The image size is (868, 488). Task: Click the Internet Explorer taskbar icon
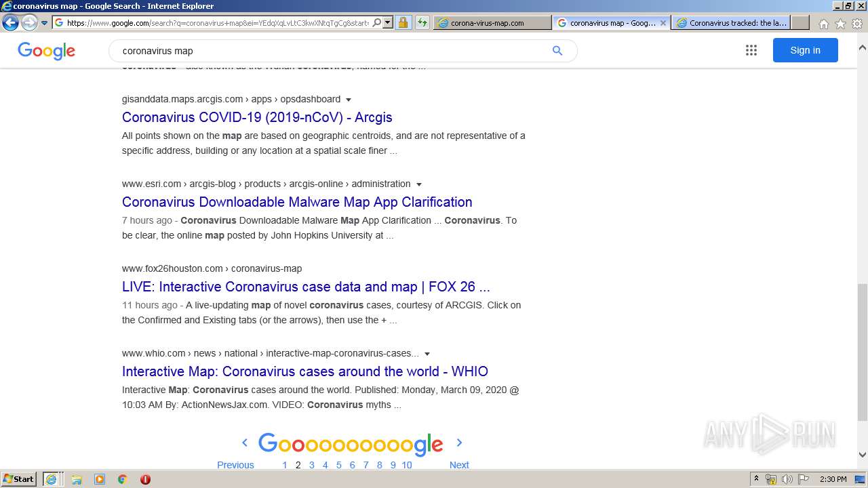52,479
